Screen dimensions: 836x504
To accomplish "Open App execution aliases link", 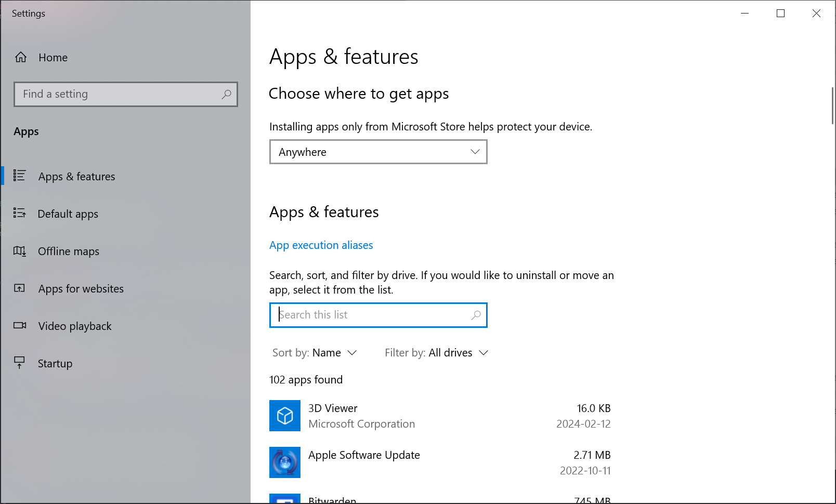I will click(x=321, y=245).
